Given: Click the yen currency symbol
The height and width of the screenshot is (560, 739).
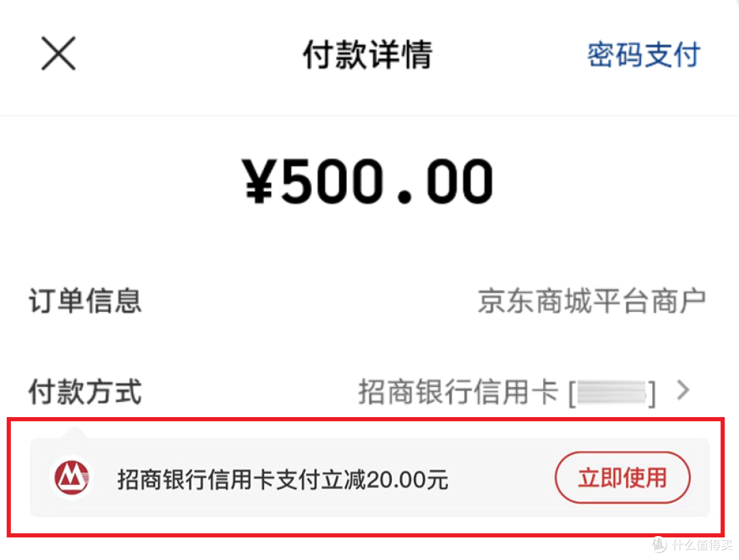Looking at the screenshot, I should click(x=261, y=182).
